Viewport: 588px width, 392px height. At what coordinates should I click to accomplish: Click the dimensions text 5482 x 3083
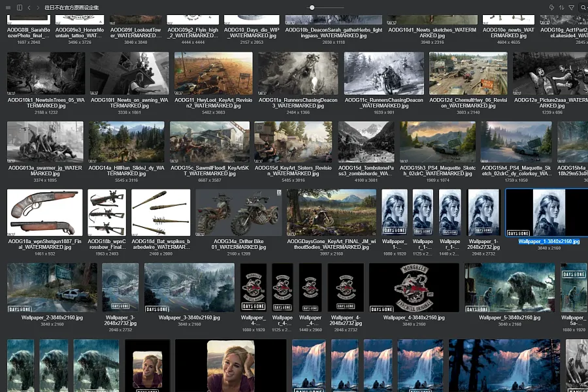pyautogui.click(x=214, y=112)
